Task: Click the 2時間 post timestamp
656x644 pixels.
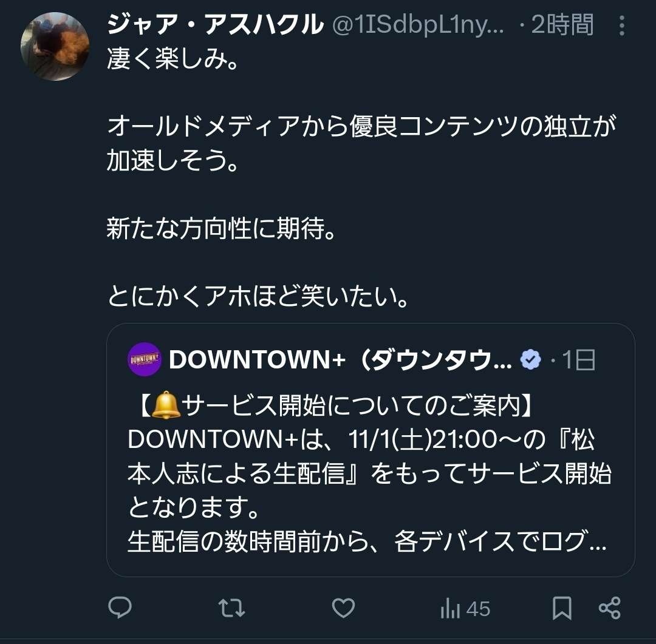Action: point(563,25)
